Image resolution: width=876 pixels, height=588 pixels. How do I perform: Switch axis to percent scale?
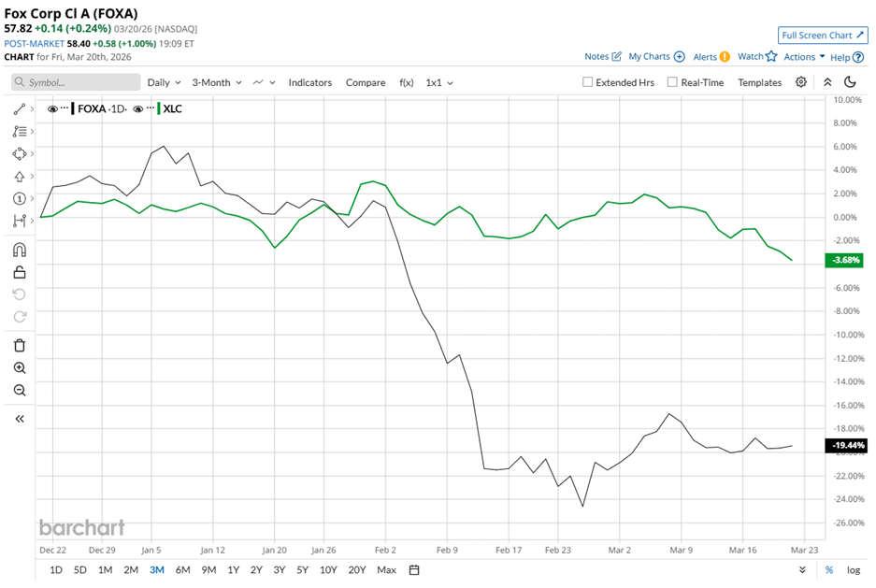(829, 570)
